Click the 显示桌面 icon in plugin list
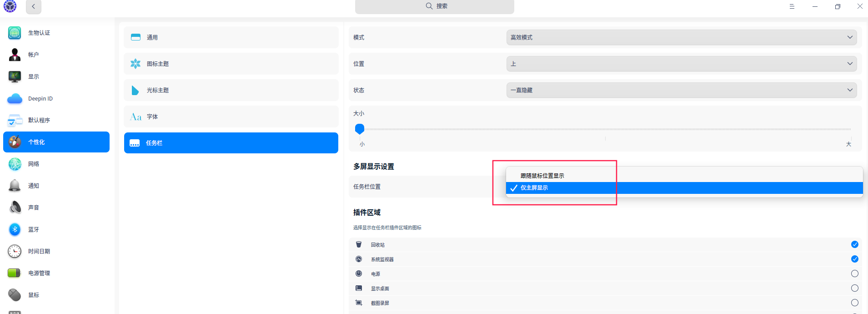 click(359, 288)
